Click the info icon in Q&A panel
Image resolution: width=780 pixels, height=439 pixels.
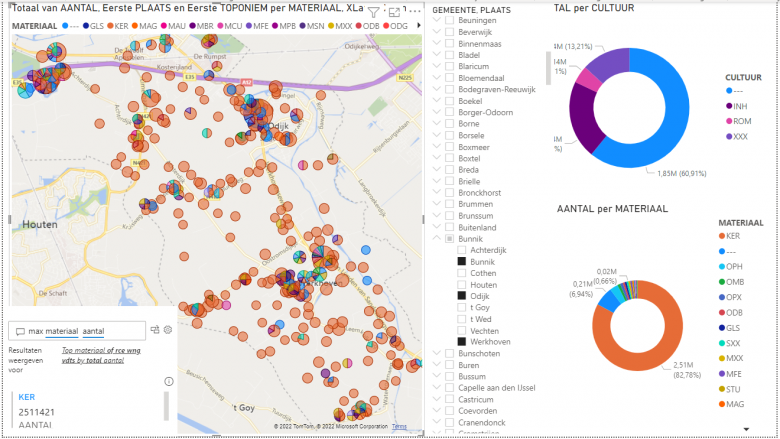click(x=169, y=381)
